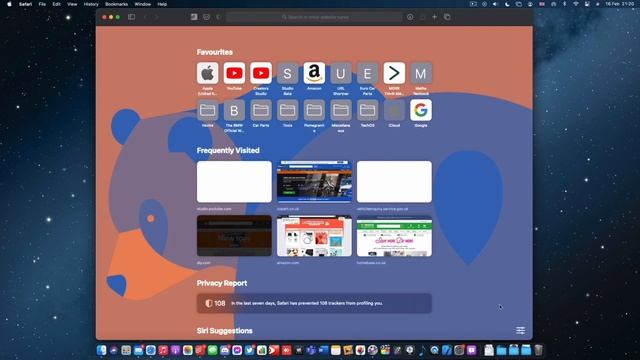Toggle the Safari sidebar button

point(131,17)
